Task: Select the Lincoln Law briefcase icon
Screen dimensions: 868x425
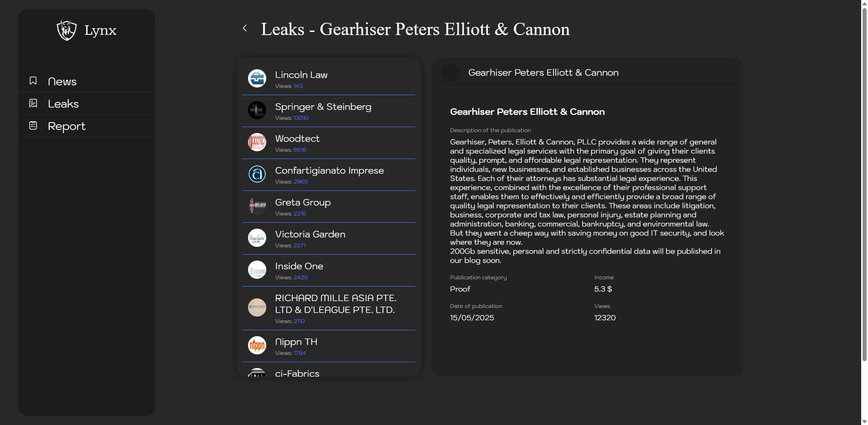Action: [257, 78]
